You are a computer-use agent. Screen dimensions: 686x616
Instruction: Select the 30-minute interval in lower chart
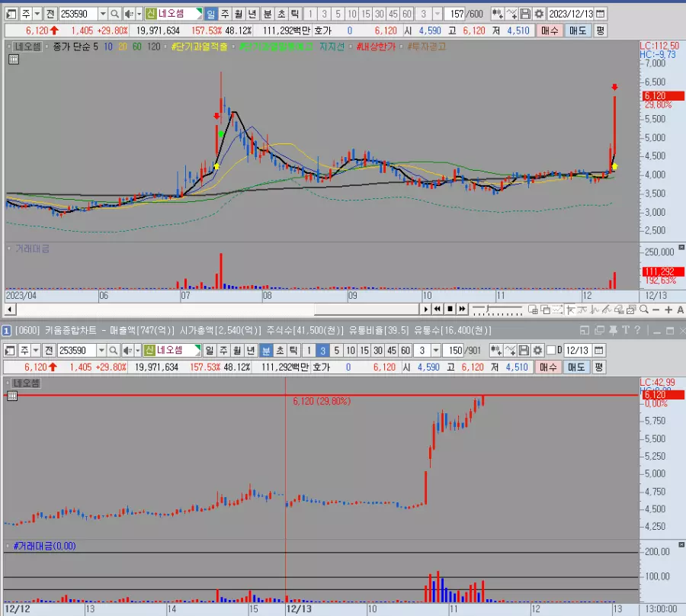[x=378, y=351]
